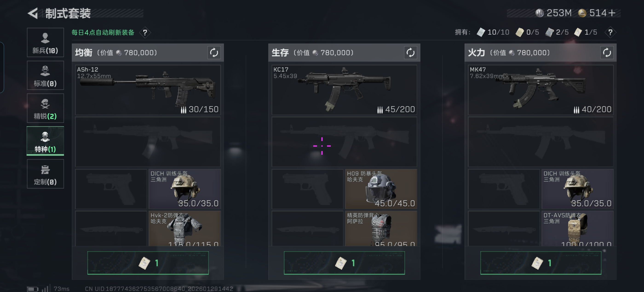This screenshot has width=644, height=292.
Task: Select the H09 防暴头盔 helmet item
Action: [x=381, y=189]
